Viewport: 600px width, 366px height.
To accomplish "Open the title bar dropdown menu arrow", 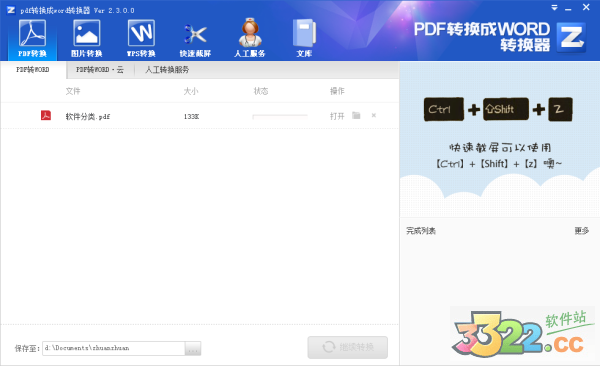I will [554, 8].
